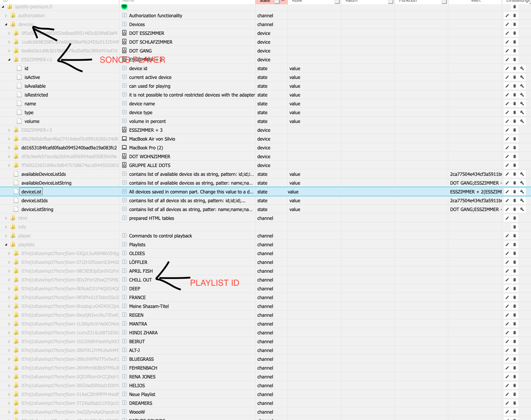This screenshot has height=420, width=531.
Task: Click the 'RENA JONES' playlist name
Action: pos(142,377)
